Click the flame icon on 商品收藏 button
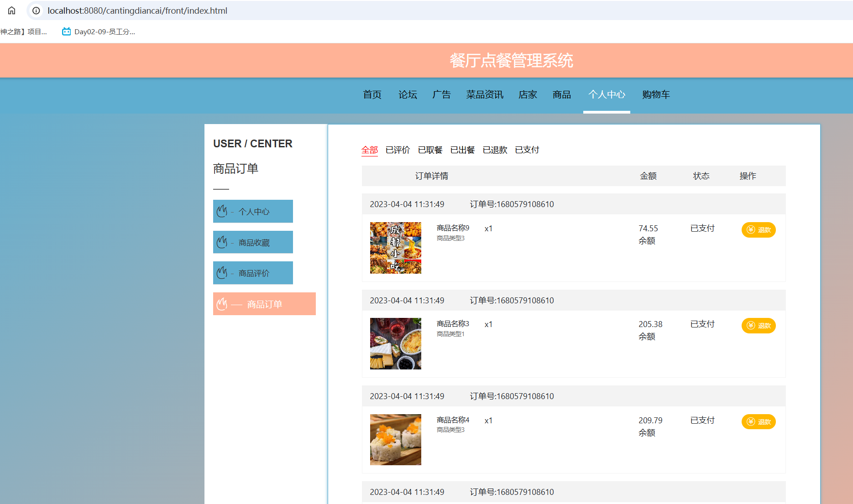This screenshot has height=504, width=853. [222, 242]
